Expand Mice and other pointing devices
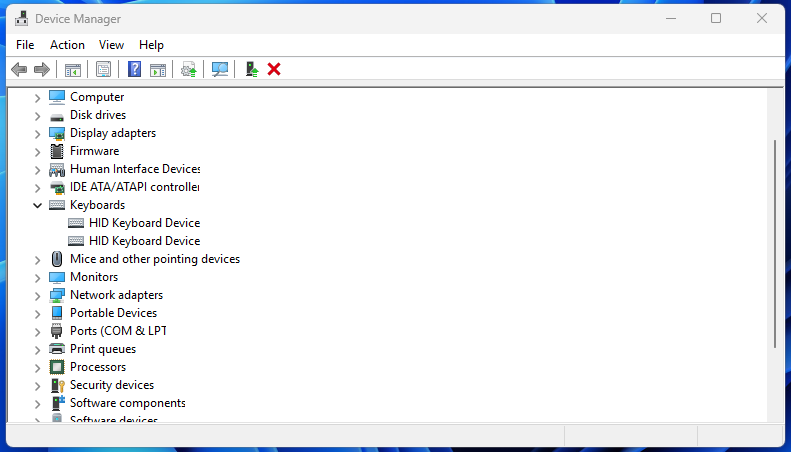This screenshot has width=791, height=452. point(38,259)
